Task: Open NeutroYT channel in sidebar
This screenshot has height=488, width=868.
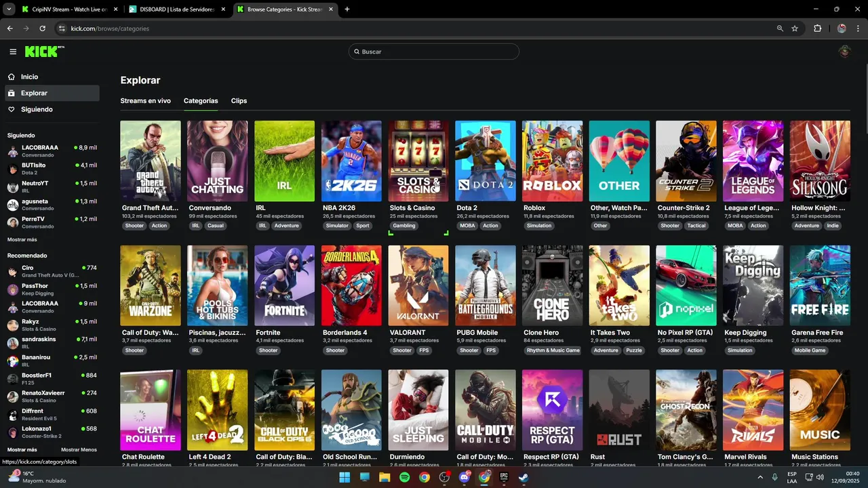Action: [52, 187]
